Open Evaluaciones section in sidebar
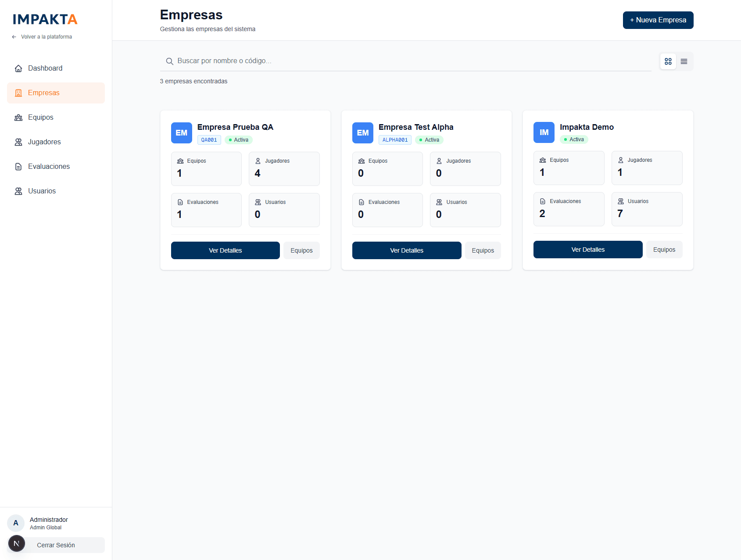 click(49, 167)
